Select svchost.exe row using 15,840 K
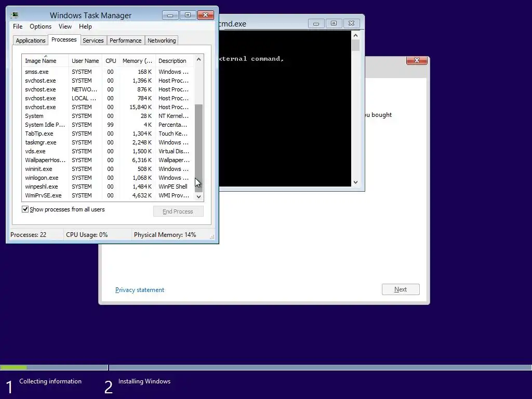532x399 pixels. click(108, 107)
